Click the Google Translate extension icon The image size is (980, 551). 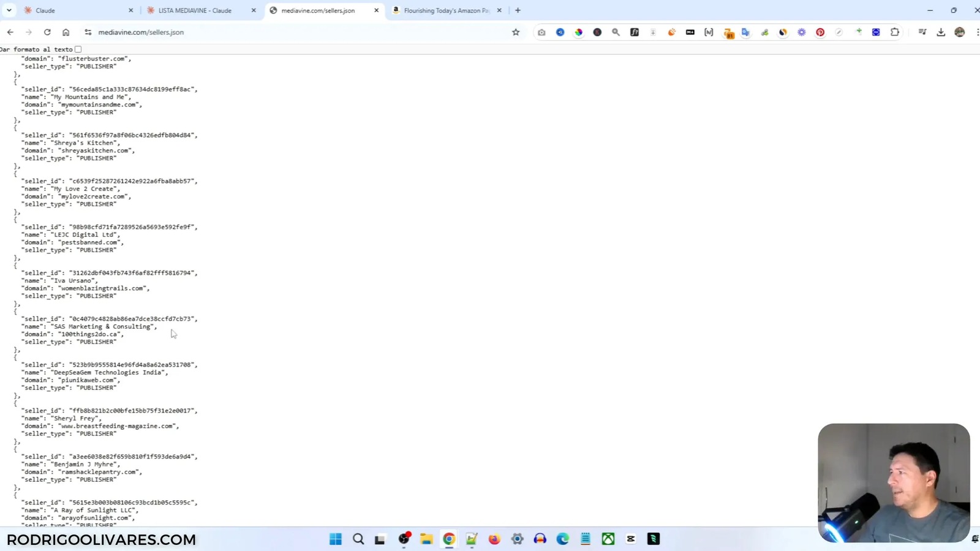point(745,32)
